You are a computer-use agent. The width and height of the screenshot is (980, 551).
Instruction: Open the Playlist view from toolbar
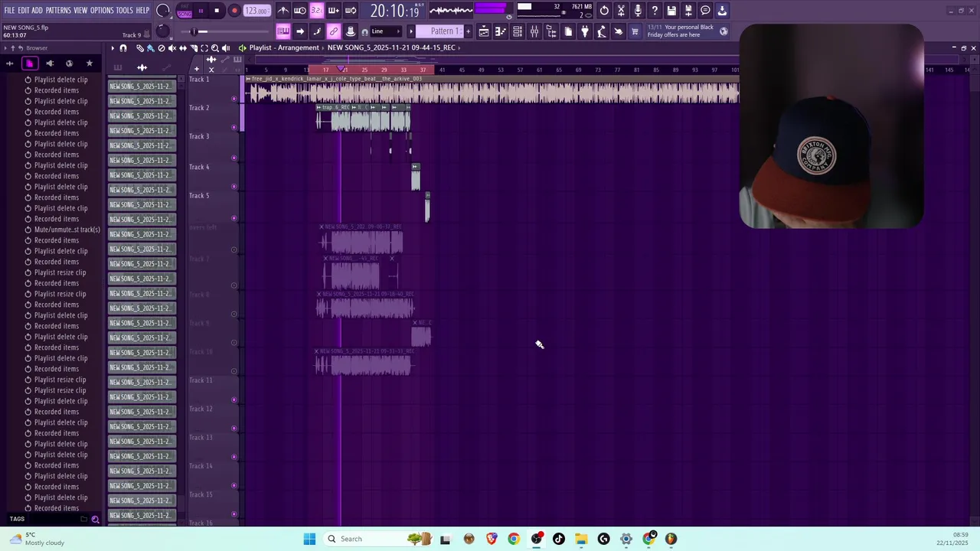(484, 31)
